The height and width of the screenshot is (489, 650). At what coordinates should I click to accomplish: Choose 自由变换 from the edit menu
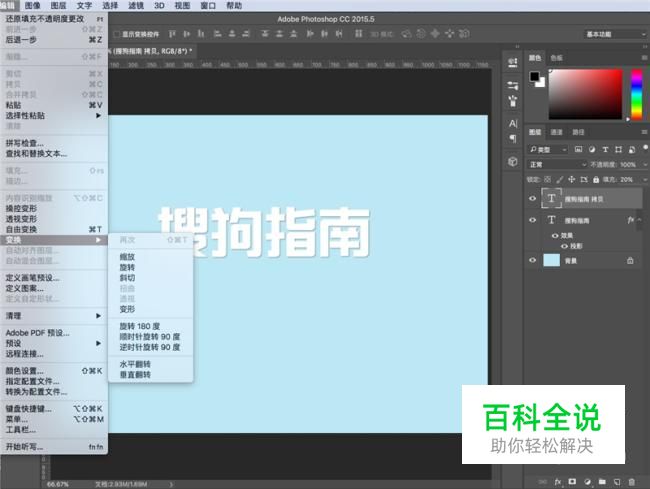point(53,229)
